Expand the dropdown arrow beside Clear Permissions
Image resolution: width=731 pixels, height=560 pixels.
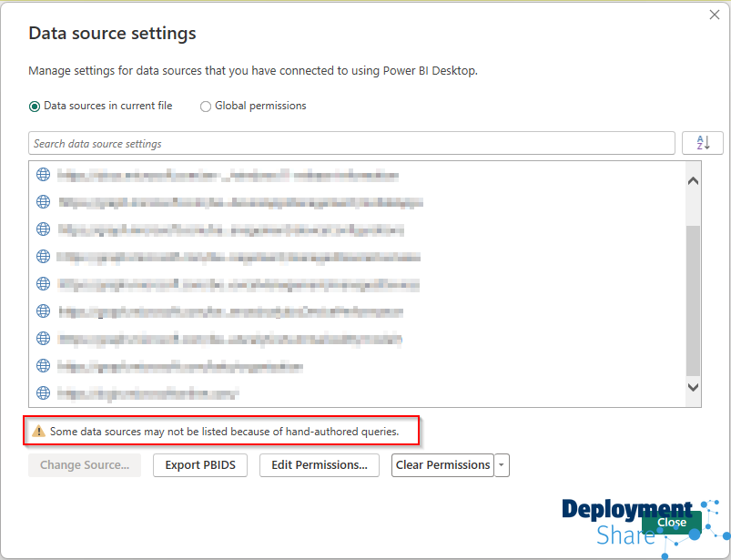[x=502, y=465]
